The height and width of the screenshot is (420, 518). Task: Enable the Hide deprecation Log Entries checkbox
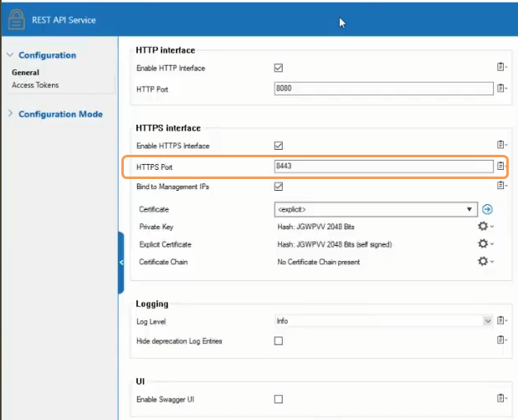pyautogui.click(x=279, y=341)
